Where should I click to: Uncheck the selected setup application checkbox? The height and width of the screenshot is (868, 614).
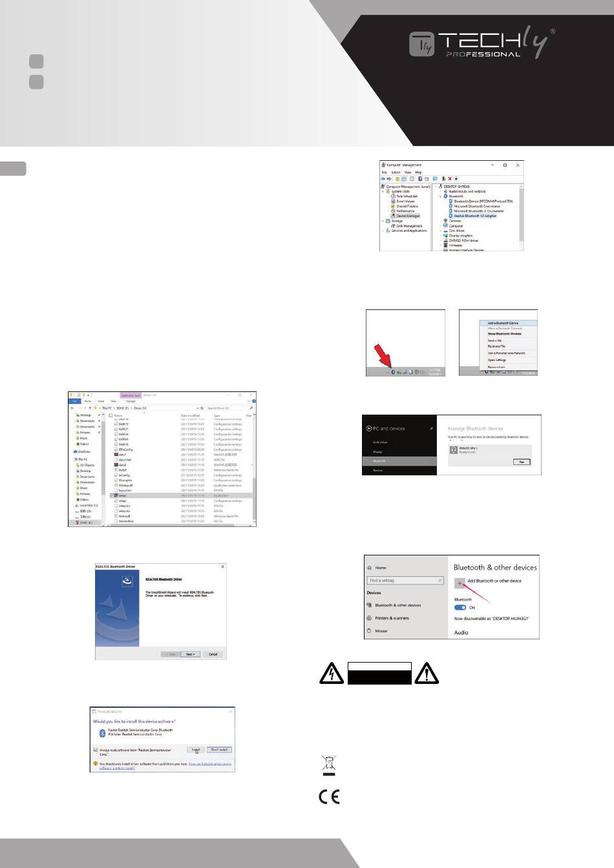click(x=111, y=495)
